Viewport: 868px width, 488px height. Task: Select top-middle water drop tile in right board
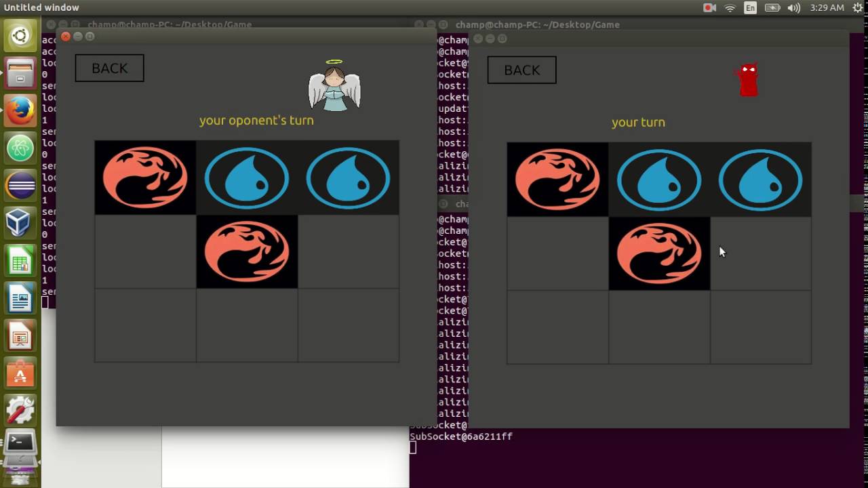(x=659, y=180)
